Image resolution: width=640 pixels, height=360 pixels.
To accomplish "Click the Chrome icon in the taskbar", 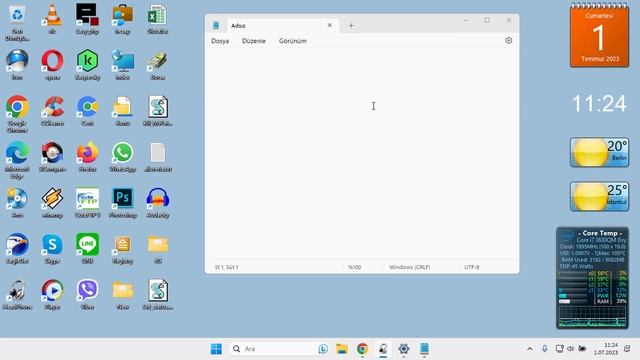I will pos(362,349).
